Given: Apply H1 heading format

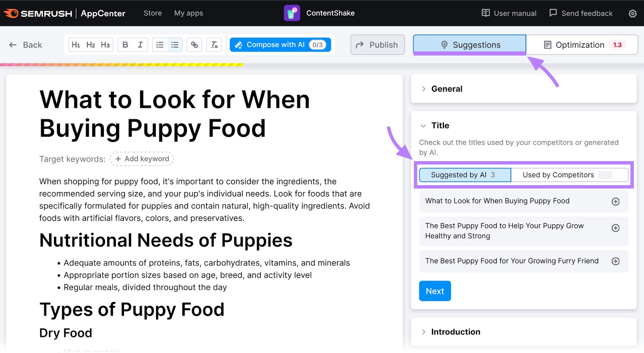Looking at the screenshot, I should pos(76,45).
